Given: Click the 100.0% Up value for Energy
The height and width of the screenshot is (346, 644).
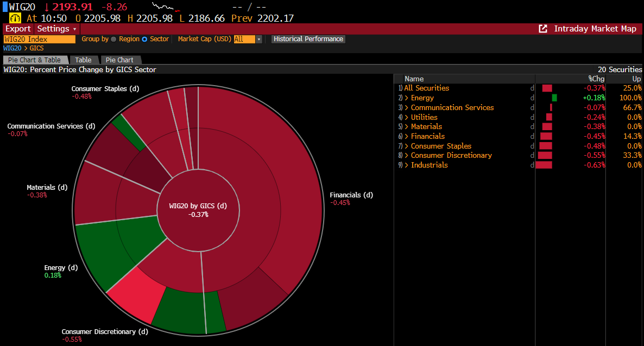Looking at the screenshot, I should pos(630,98).
